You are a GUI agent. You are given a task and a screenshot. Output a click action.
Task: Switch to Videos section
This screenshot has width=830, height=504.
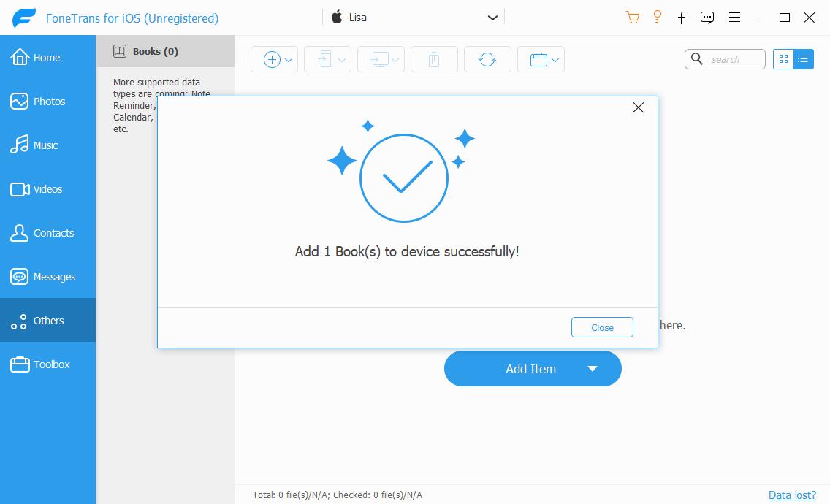click(x=47, y=189)
